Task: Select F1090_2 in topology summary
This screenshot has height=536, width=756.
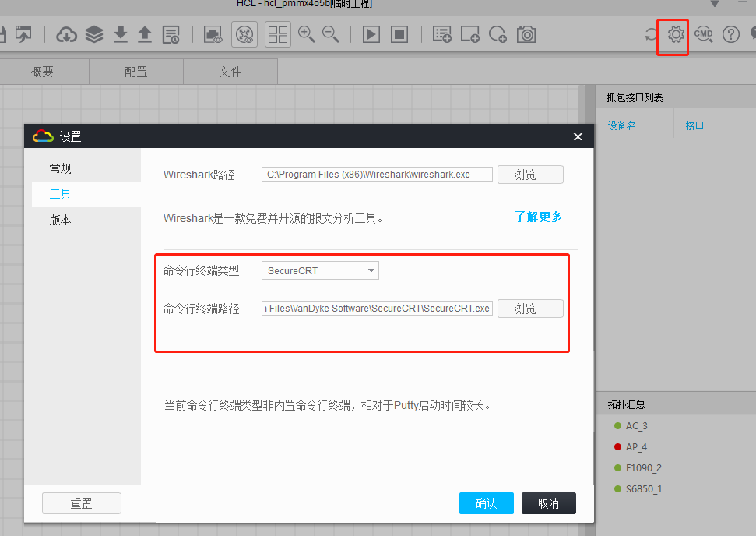Action: click(644, 468)
